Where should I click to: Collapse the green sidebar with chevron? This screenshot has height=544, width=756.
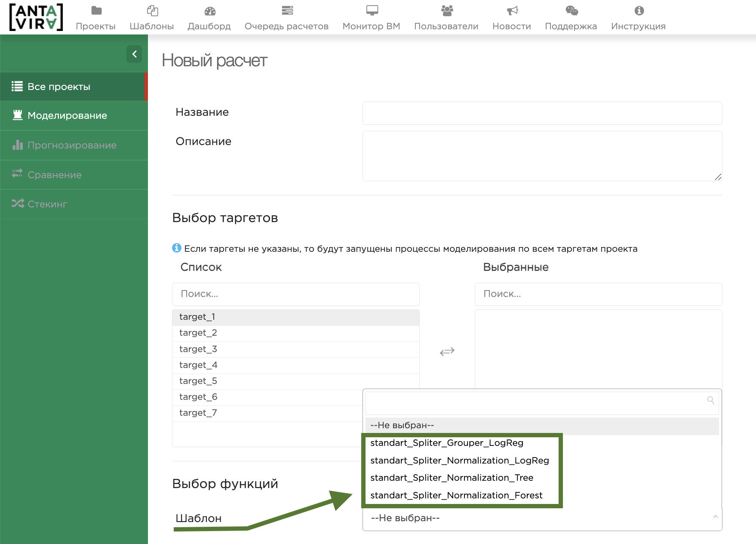(x=134, y=54)
